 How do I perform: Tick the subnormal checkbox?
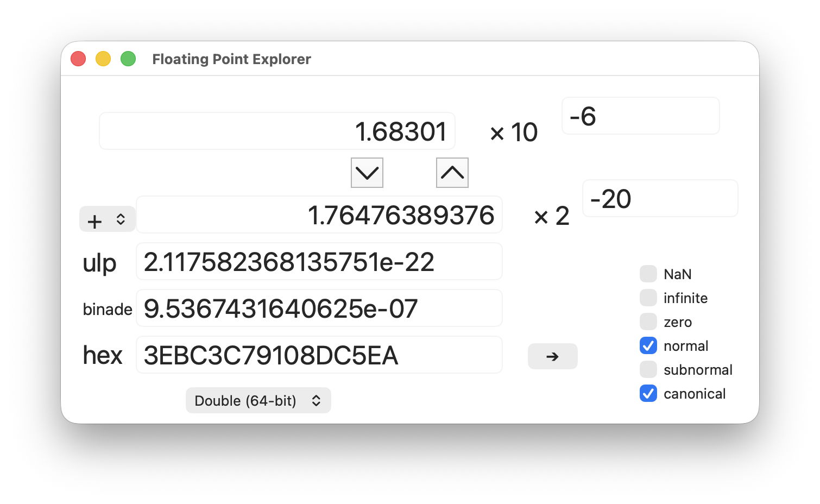[648, 369]
